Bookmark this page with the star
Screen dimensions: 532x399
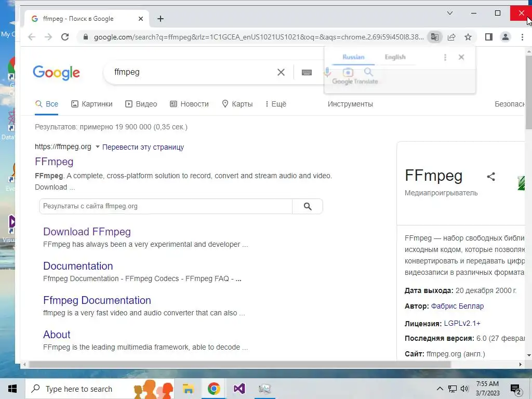coord(468,37)
